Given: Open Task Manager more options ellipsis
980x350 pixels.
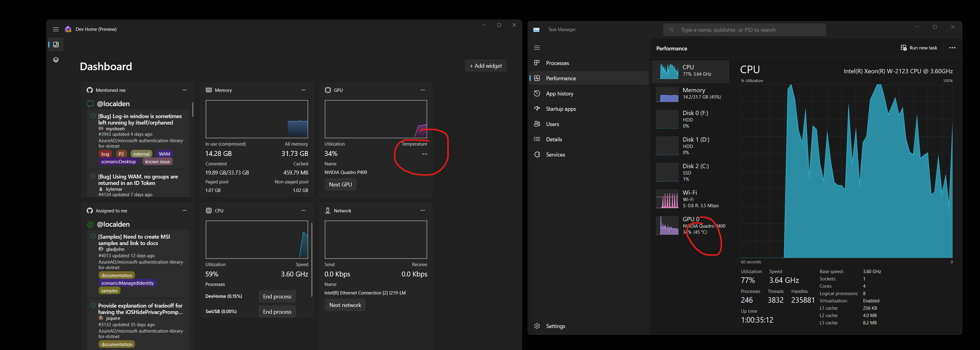Looking at the screenshot, I should tap(953, 48).
